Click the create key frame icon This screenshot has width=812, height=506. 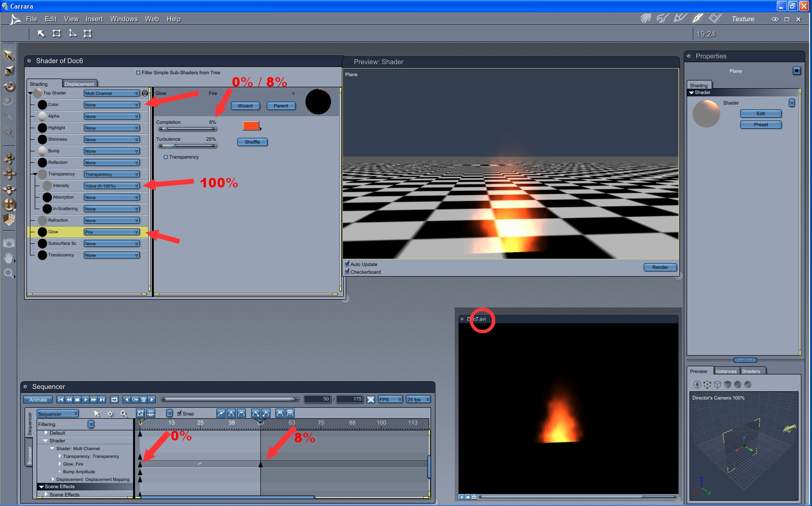tap(135, 399)
